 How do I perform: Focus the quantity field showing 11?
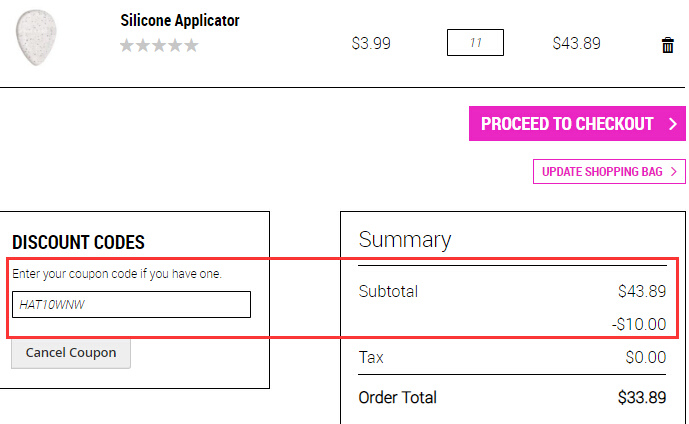click(x=475, y=43)
